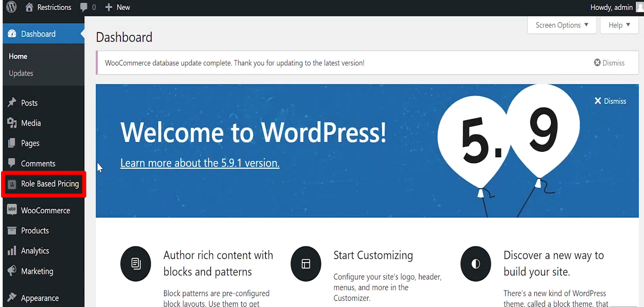The width and height of the screenshot is (644, 307).
Task: Dismiss the Welcome to WordPress panel
Action: [x=610, y=101]
